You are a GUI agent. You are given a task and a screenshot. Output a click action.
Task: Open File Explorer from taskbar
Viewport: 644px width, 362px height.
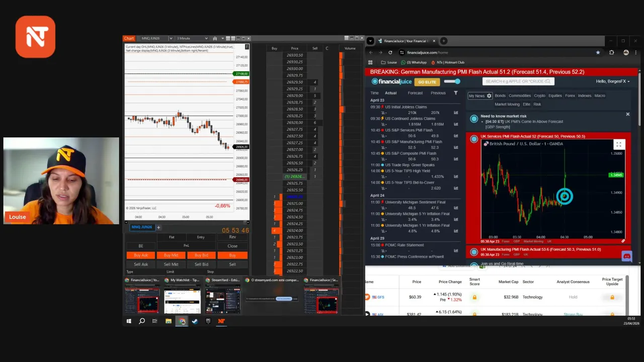click(169, 321)
